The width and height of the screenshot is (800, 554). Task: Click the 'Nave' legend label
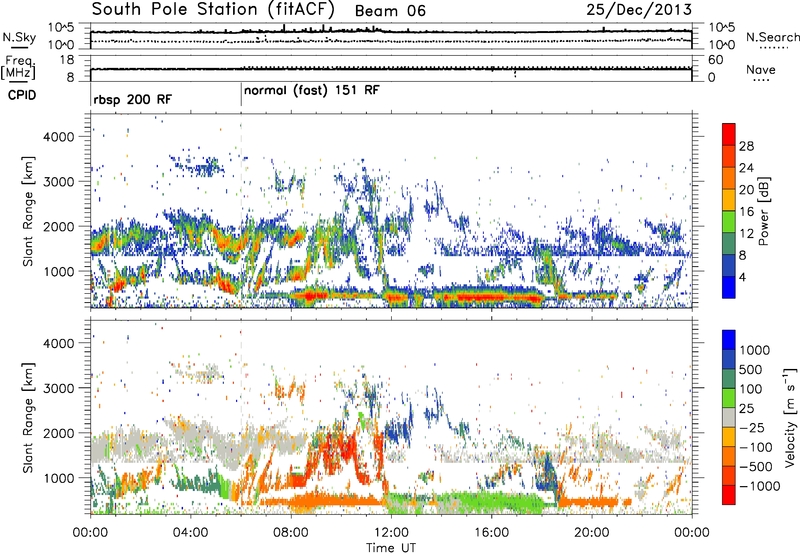coord(760,70)
